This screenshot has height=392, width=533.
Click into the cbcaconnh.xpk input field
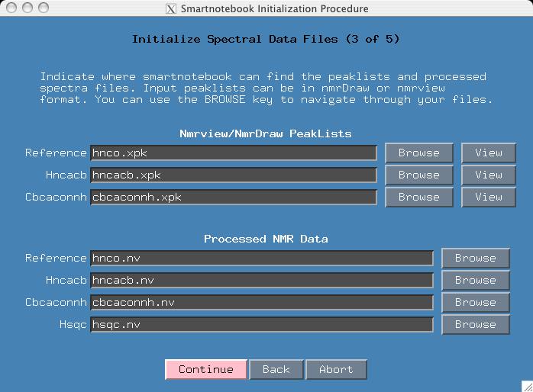233,197
